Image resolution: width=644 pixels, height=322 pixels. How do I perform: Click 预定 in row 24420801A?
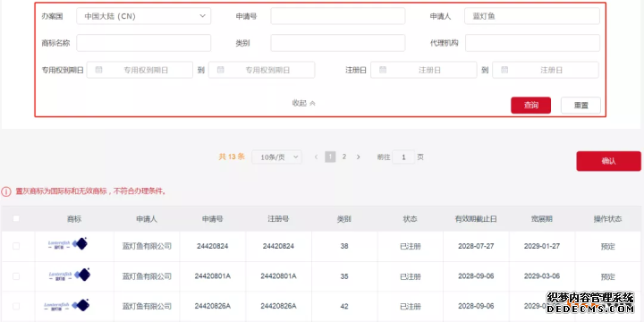point(608,277)
